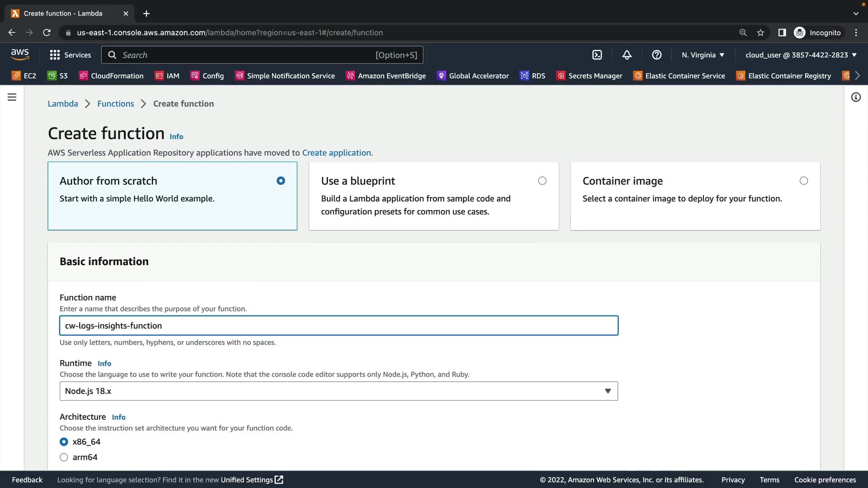The width and height of the screenshot is (868, 488).
Task: Toggle the side navigation hamburger menu
Action: (12, 97)
